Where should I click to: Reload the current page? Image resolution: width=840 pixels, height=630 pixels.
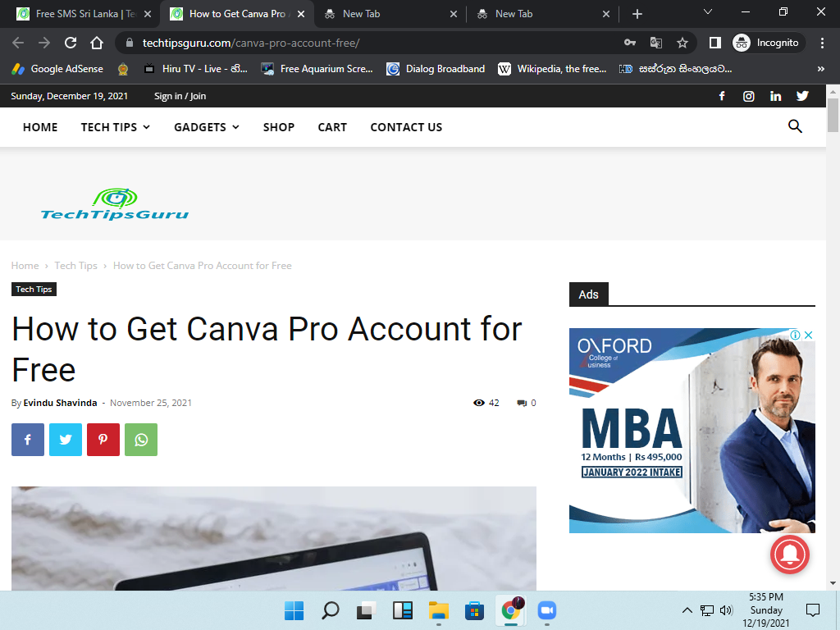(71, 43)
